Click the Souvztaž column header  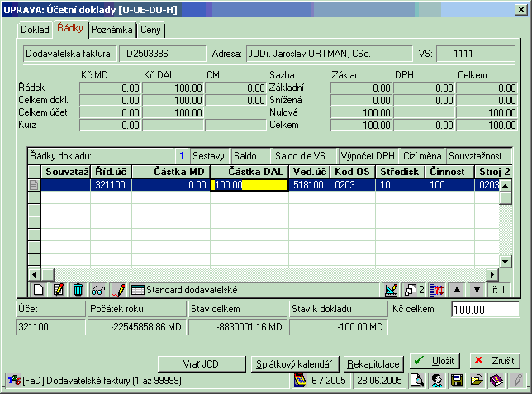coord(65,172)
